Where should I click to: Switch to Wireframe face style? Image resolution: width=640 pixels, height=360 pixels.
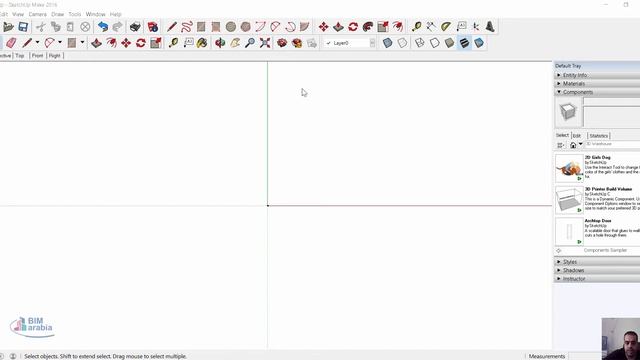[x=420, y=43]
